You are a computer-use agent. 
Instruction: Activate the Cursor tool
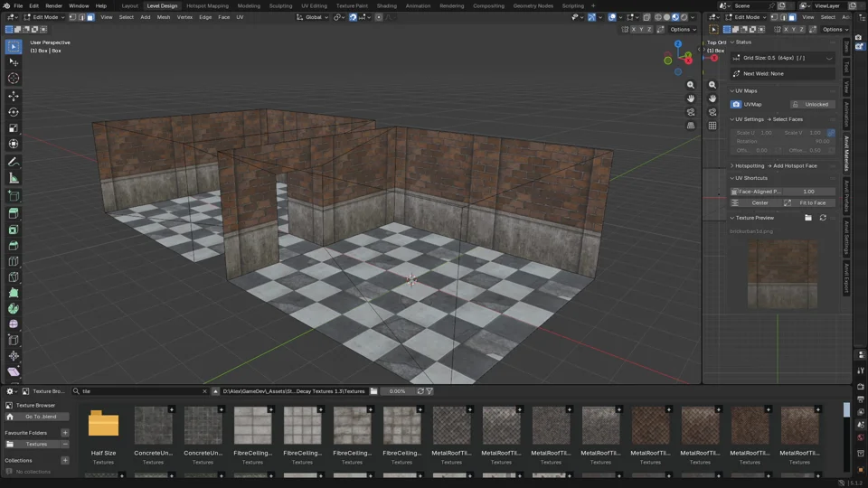pos(14,79)
